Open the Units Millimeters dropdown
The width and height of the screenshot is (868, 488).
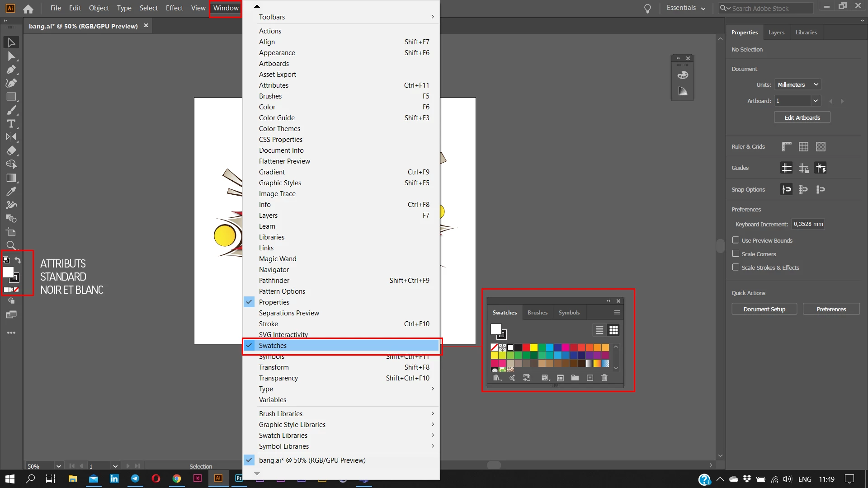point(797,84)
